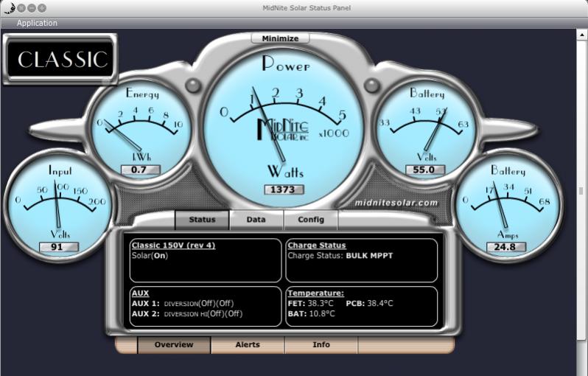Screen dimensions: 588x376
Task: Click the BULK MPPT charge status value
Action: 369,256
